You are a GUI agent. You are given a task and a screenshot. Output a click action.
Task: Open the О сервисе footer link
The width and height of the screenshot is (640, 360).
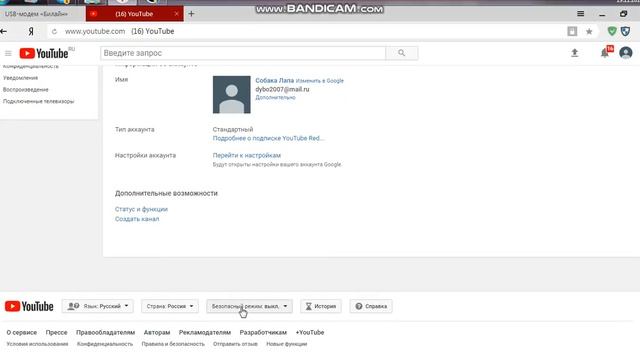(22, 333)
